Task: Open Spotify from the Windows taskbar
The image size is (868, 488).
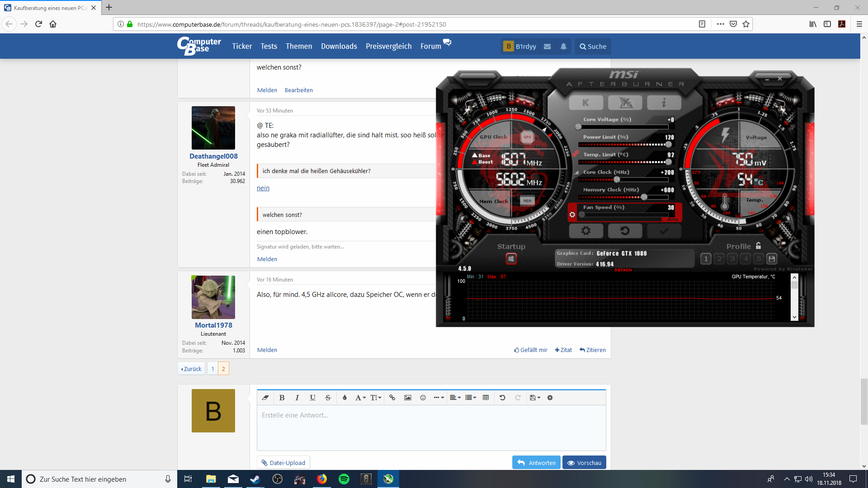Action: [344, 479]
